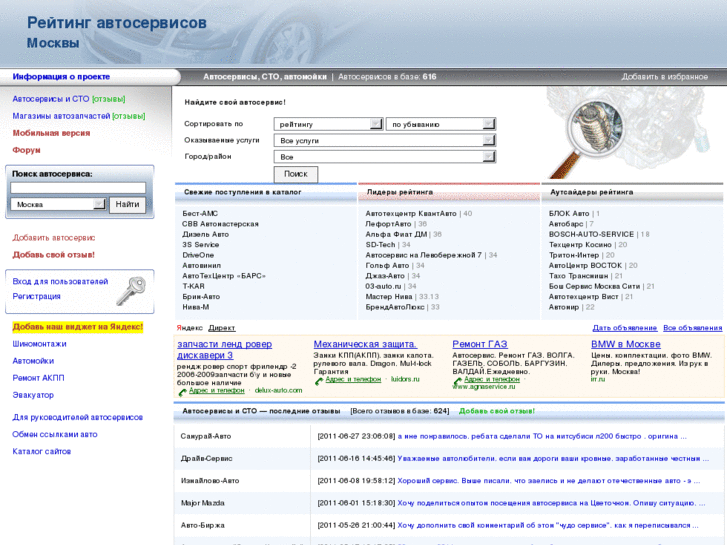Click the 'Найти' button in sidebar search
Screen dimensions: 727x545
click(x=128, y=204)
